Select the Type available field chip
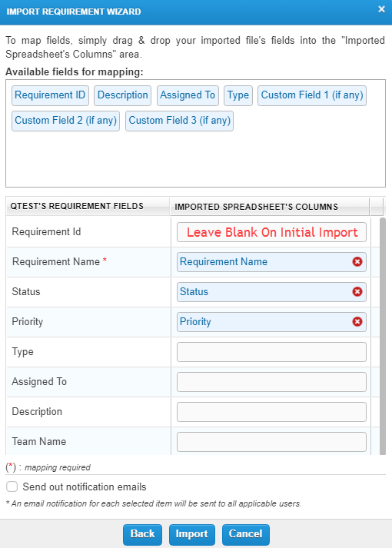 click(238, 95)
